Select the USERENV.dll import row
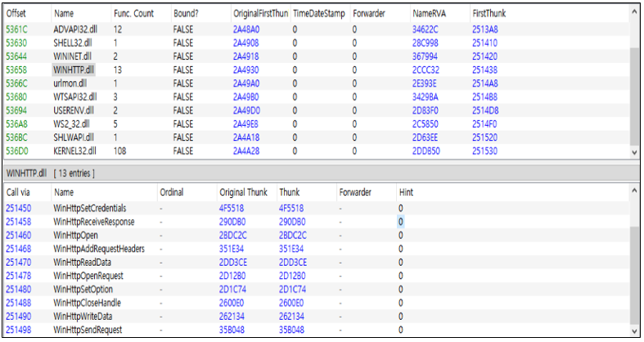644x342 pixels. pos(316,110)
